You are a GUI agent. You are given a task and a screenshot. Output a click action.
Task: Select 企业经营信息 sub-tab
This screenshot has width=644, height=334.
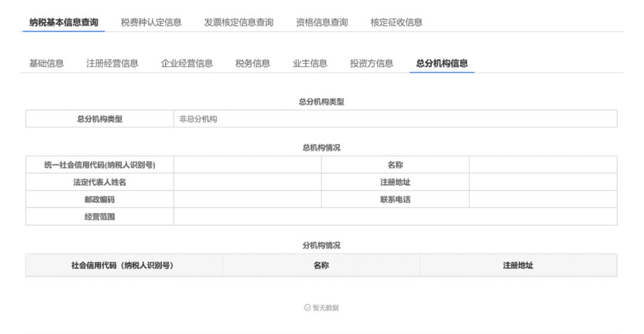coord(187,63)
